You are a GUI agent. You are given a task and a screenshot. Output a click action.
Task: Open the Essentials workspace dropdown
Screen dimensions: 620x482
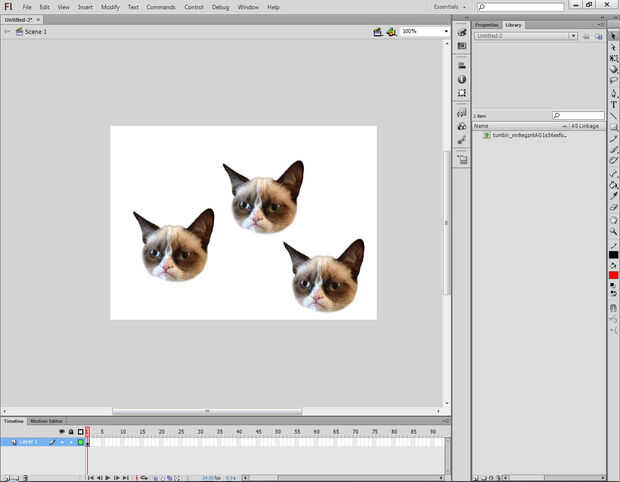450,7
